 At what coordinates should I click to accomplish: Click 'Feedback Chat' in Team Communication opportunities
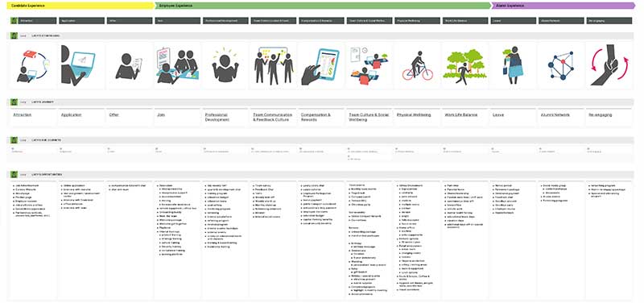[x=264, y=189]
